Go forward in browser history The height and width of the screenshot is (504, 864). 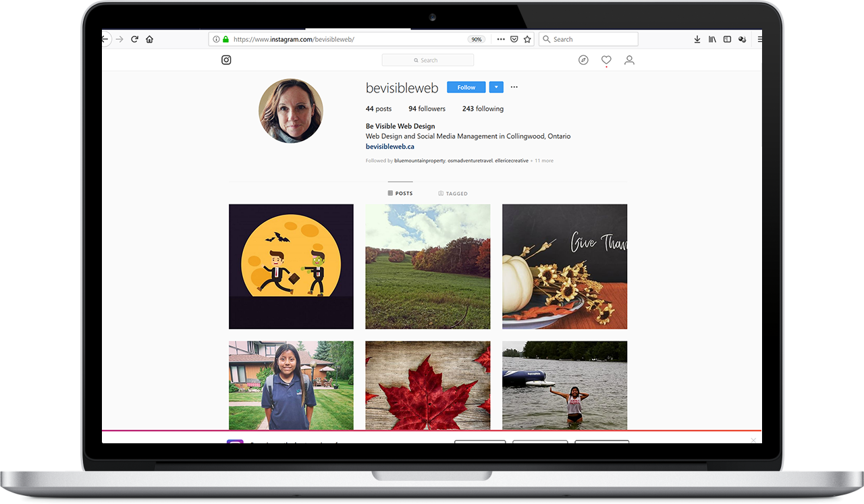coord(119,39)
